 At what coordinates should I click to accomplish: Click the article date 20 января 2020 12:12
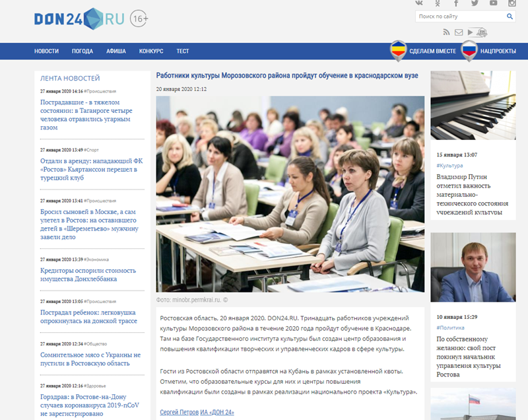pos(181,89)
